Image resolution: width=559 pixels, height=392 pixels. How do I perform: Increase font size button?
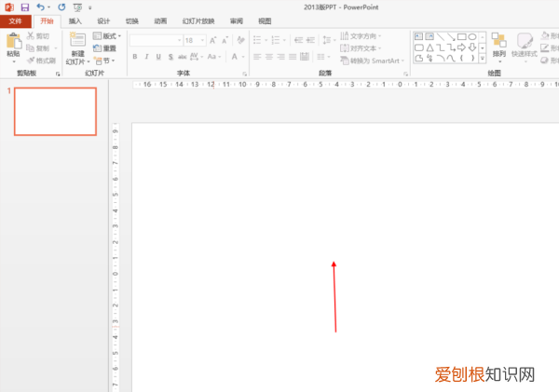coord(212,40)
